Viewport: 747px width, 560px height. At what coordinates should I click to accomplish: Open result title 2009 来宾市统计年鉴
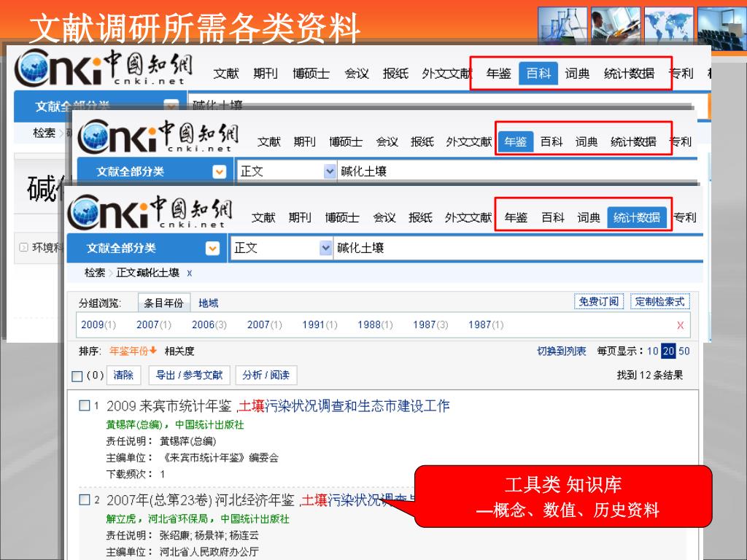278,405
